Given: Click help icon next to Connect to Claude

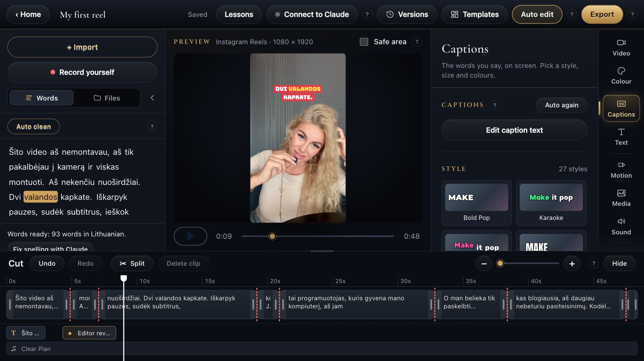Looking at the screenshot, I should (367, 14).
